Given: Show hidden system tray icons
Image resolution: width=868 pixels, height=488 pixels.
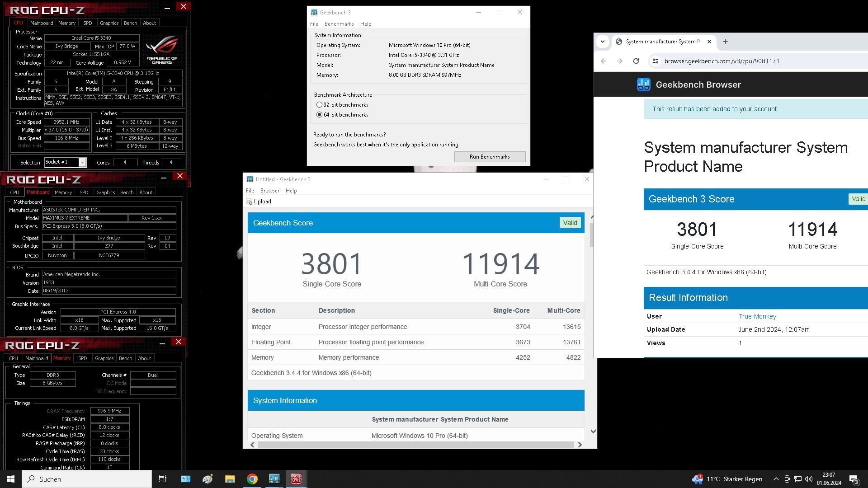Looking at the screenshot, I should tap(776, 479).
